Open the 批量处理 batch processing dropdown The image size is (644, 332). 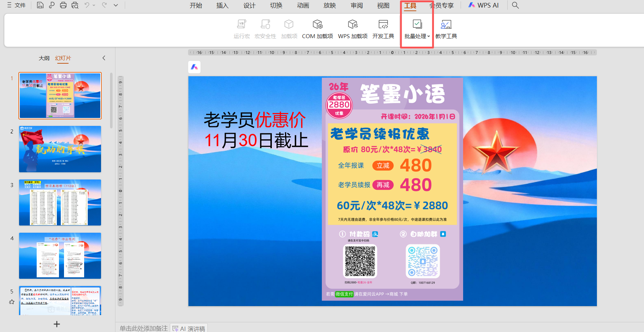[417, 29]
